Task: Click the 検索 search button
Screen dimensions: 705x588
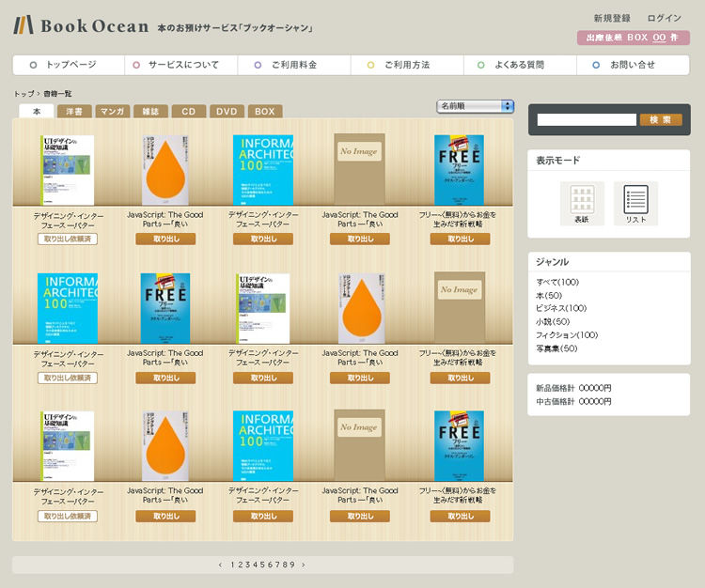Action: pos(661,119)
